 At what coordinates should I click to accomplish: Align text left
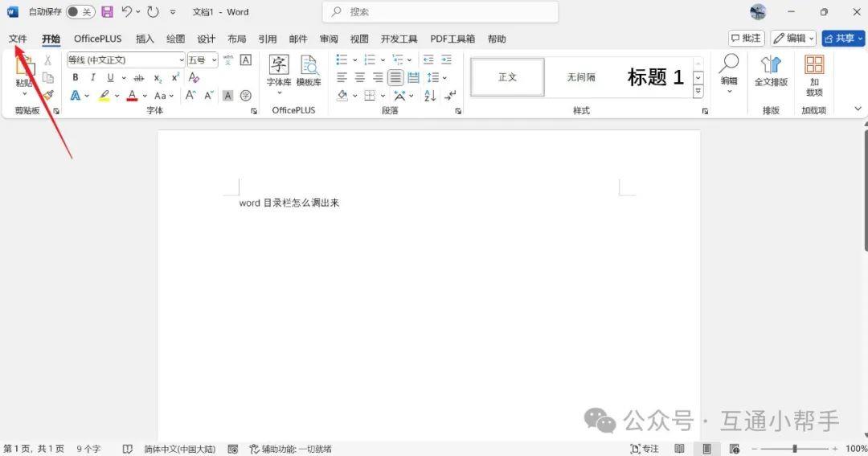(x=342, y=77)
